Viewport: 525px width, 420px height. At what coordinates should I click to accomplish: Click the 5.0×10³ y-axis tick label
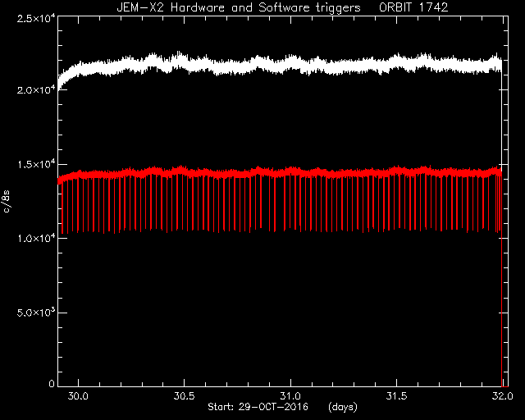pyautogui.click(x=36, y=313)
